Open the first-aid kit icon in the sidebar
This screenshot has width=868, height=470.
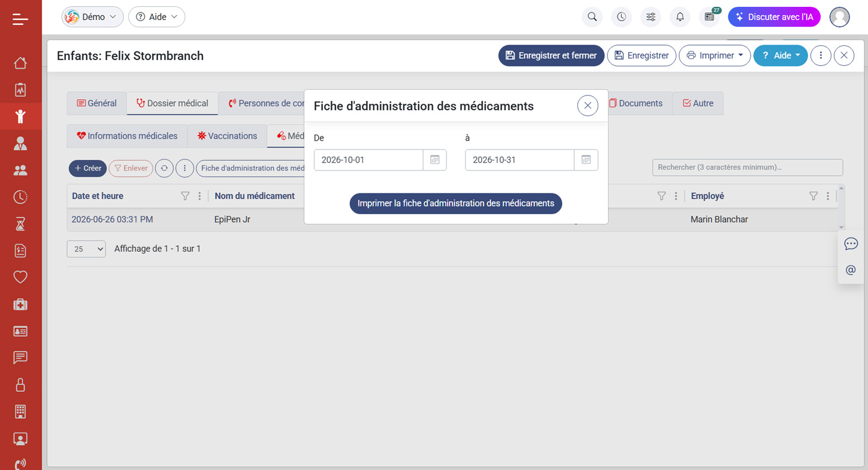[x=20, y=304]
